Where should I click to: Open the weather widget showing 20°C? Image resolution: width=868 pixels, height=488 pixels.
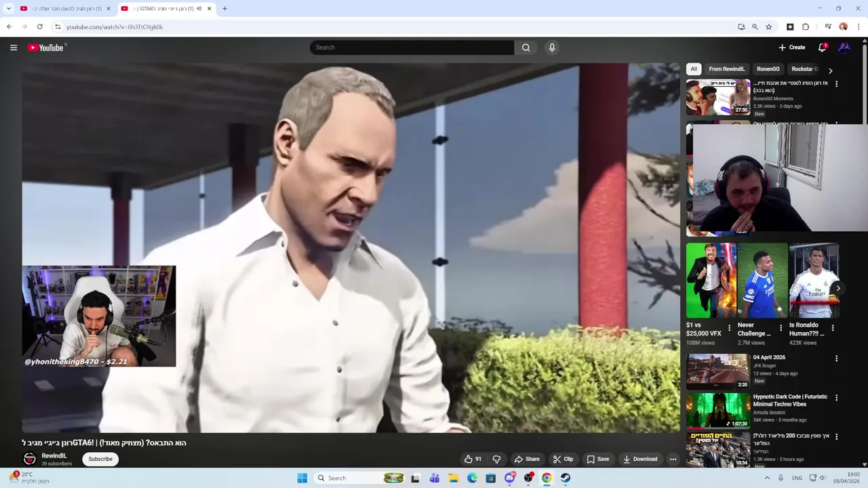coord(28,478)
